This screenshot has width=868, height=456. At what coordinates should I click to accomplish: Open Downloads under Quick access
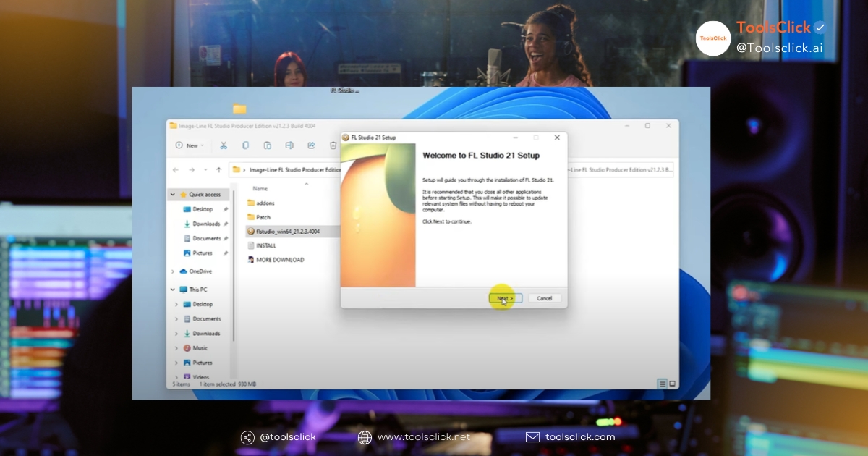[x=206, y=224]
